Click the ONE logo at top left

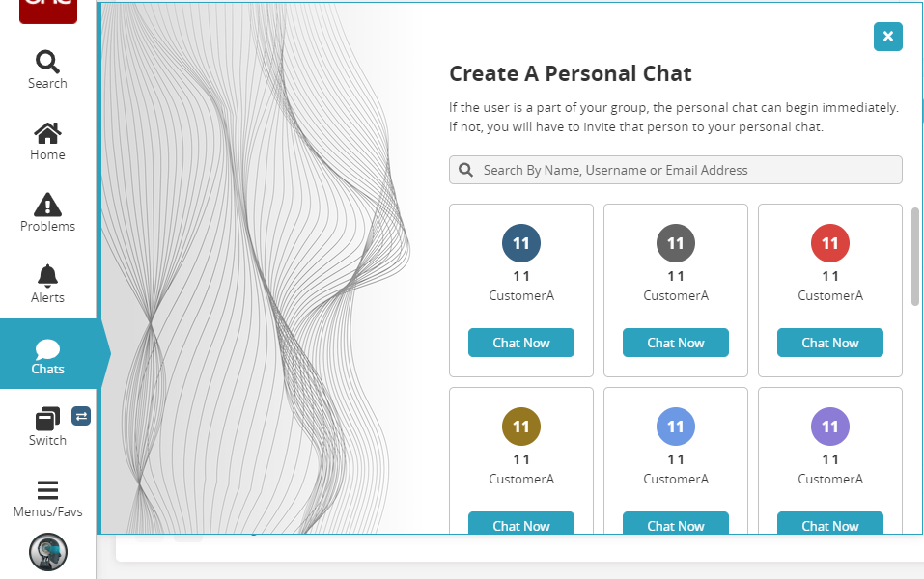click(48, 10)
